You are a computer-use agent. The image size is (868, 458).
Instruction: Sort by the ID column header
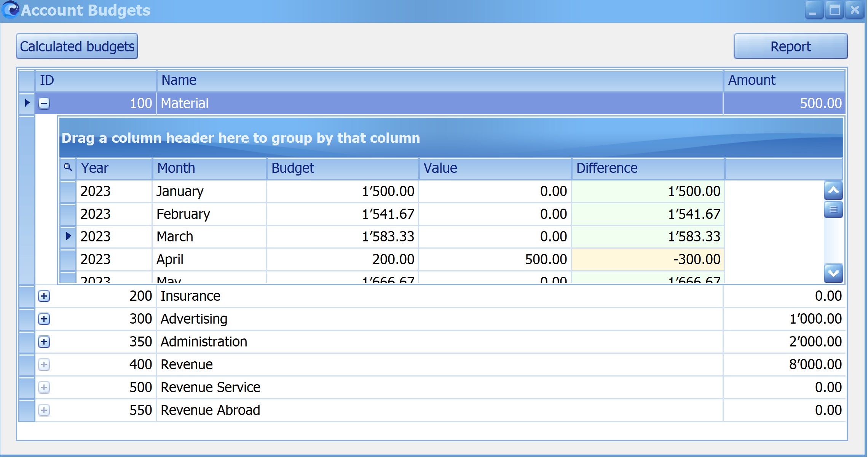[96, 80]
